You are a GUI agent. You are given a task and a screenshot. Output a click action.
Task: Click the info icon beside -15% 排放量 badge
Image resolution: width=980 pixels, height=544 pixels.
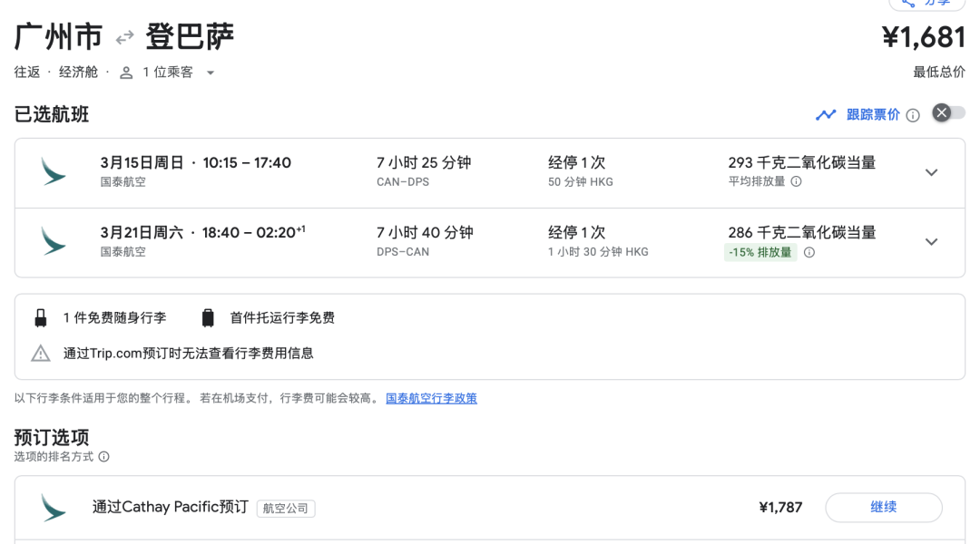[808, 252]
